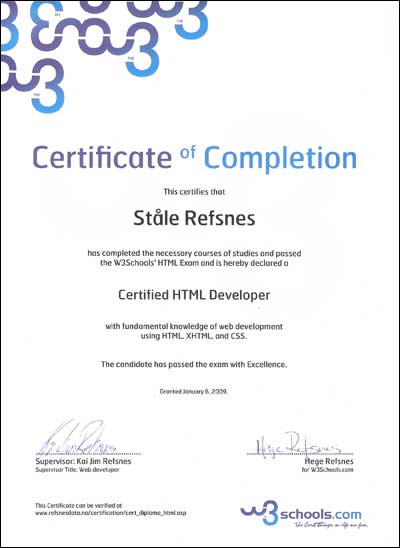Click the Certified HTML Developer title
400x548 pixels.
click(194, 295)
